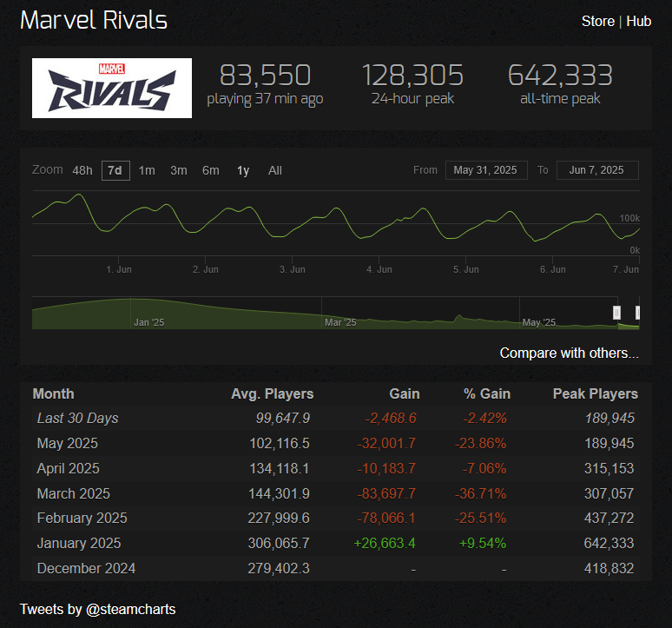Viewport: 672px width, 628px height.
Task: Set chart zoom to 1m
Action: (x=147, y=170)
